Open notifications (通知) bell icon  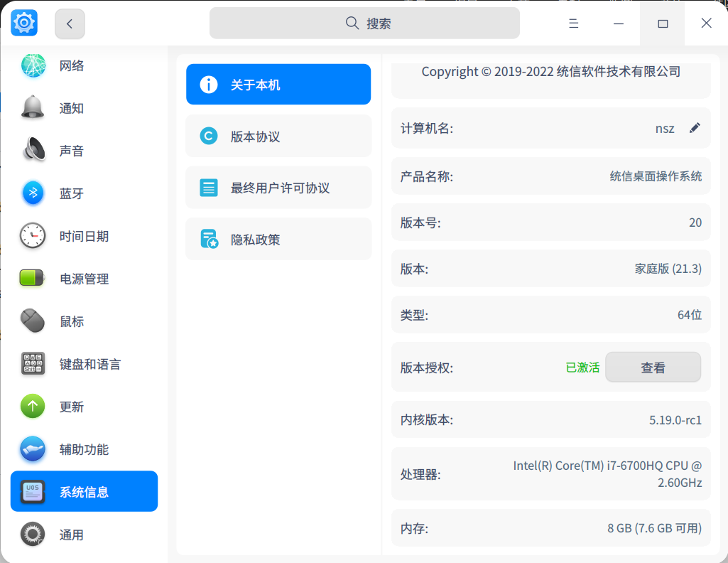pos(33,108)
